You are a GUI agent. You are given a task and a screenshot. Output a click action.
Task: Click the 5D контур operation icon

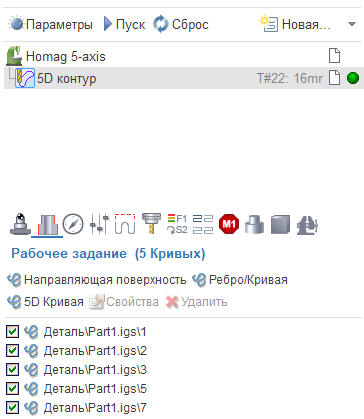pos(25,78)
